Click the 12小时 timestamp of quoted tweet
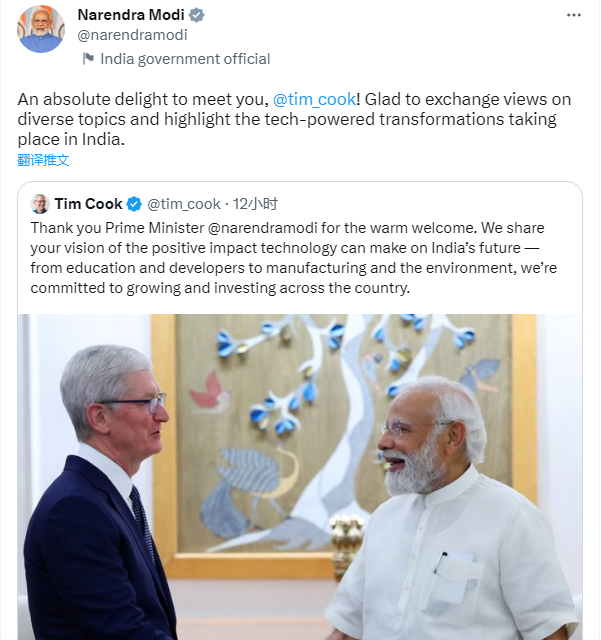The width and height of the screenshot is (601, 640). tap(255, 204)
